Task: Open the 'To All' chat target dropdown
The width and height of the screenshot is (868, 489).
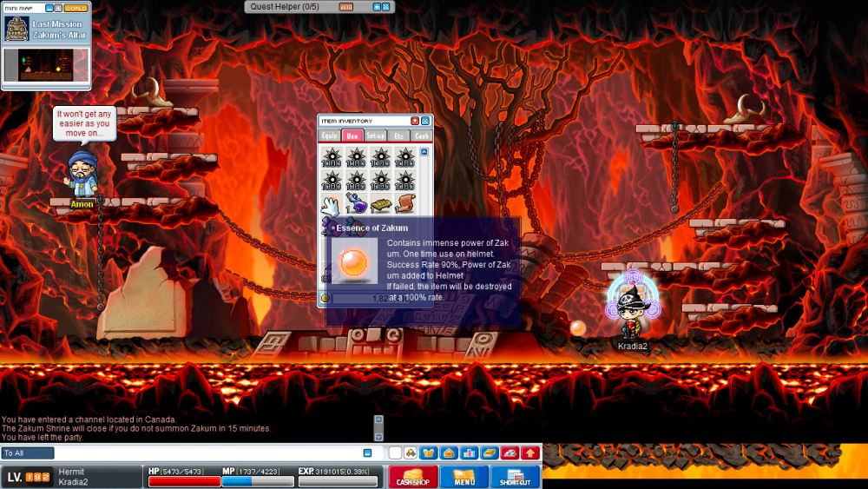Action: 28,453
